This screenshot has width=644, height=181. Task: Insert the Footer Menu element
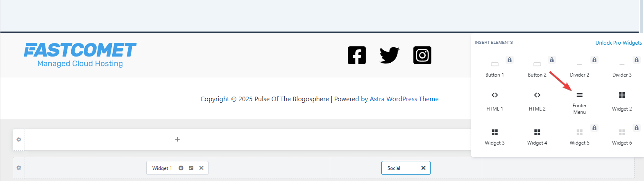(579, 102)
